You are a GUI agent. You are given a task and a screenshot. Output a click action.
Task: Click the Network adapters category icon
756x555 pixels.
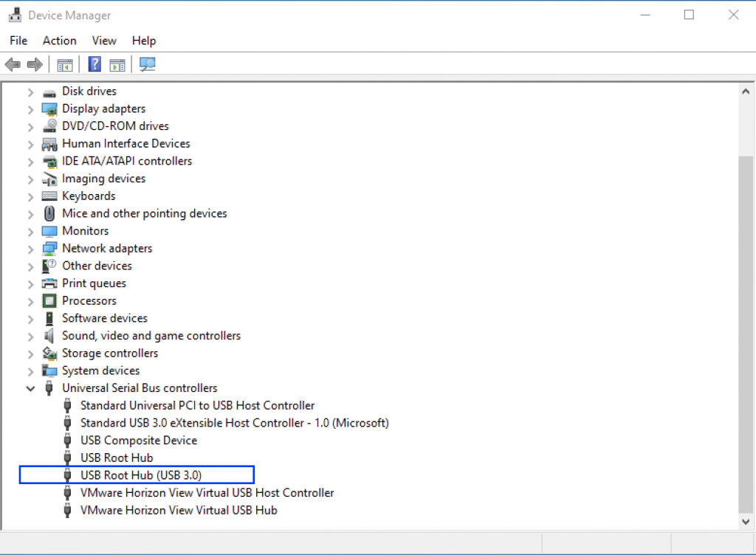pyautogui.click(x=49, y=248)
